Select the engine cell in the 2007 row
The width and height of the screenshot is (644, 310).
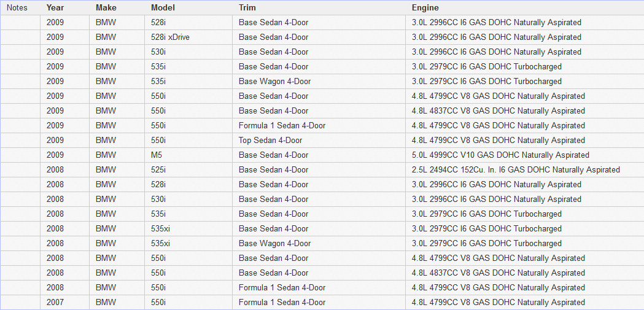tap(499, 302)
